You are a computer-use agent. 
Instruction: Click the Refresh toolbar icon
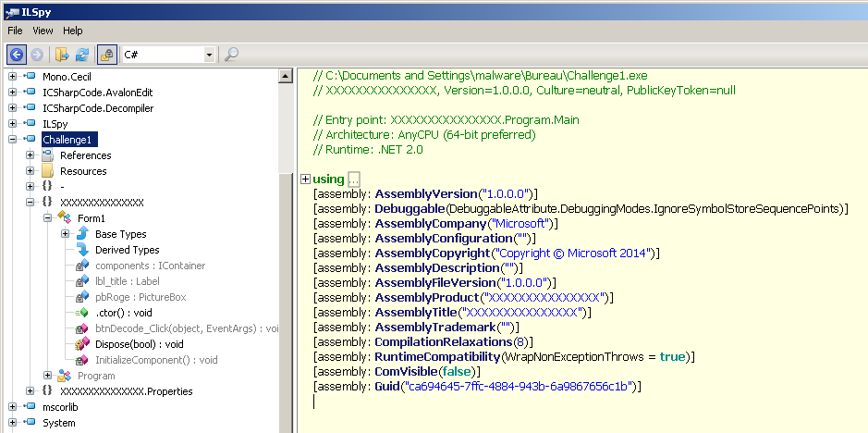pos(82,55)
